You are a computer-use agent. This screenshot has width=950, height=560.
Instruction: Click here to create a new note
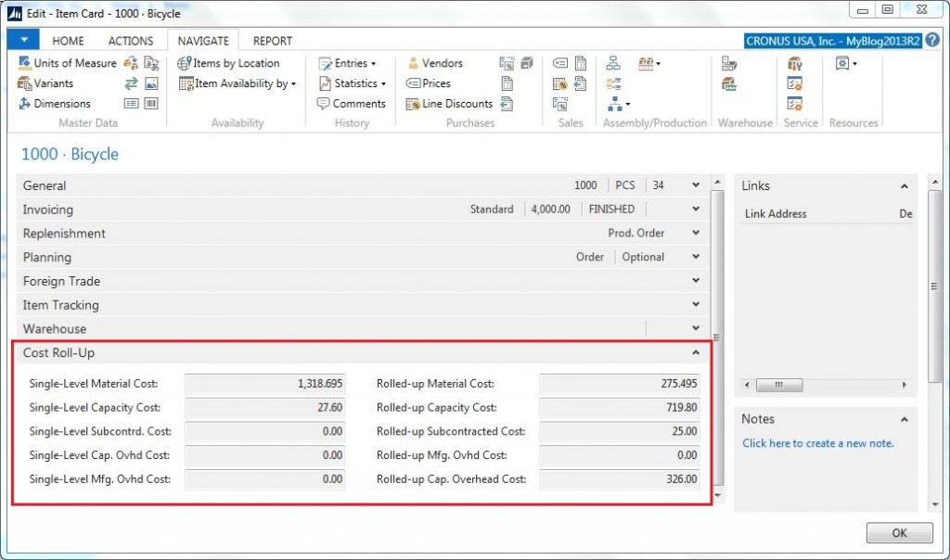pyautogui.click(x=818, y=443)
